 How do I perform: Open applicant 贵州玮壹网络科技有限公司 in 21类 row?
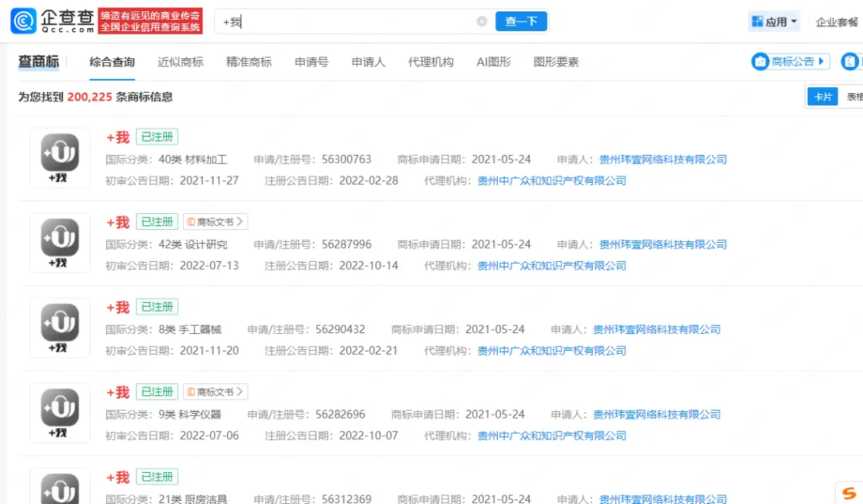(662, 499)
